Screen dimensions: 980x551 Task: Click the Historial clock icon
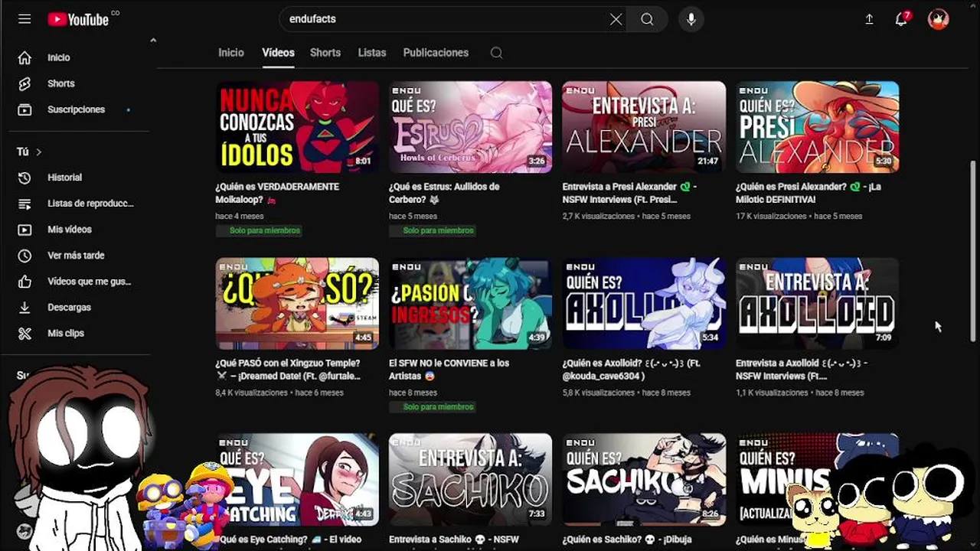point(24,178)
